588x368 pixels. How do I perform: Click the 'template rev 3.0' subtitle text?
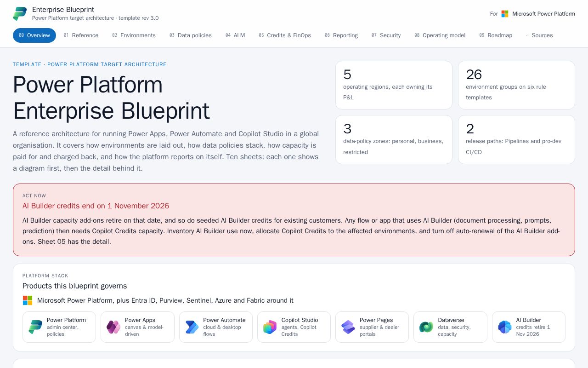[139, 18]
